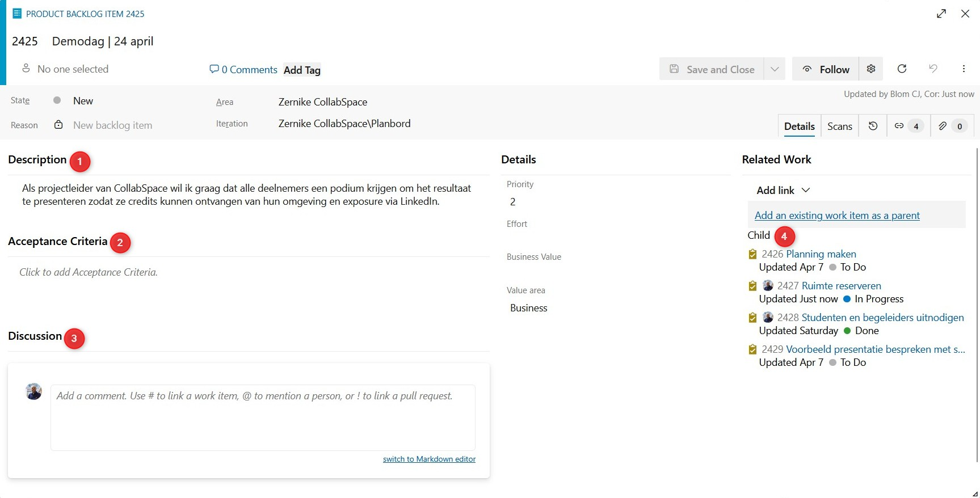Click the refresh work item icon
980x498 pixels.
(902, 69)
